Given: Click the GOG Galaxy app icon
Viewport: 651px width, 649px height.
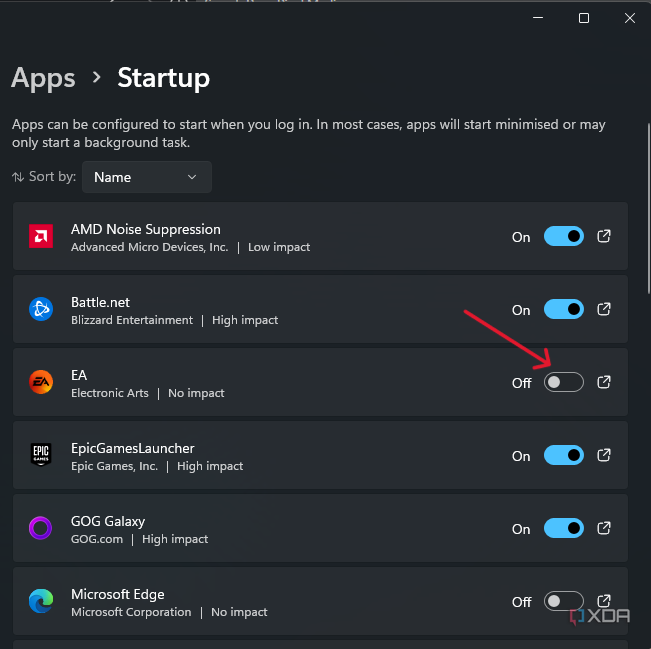Looking at the screenshot, I should 41,528.
